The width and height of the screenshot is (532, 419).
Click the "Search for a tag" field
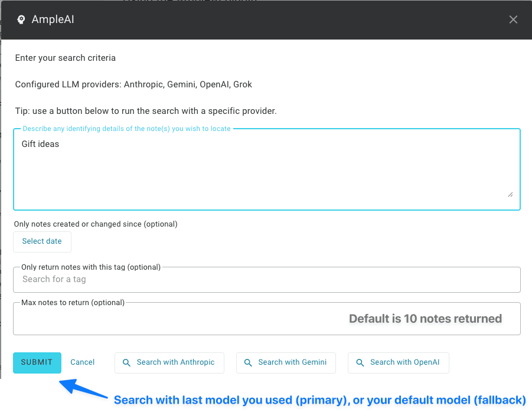point(266,279)
